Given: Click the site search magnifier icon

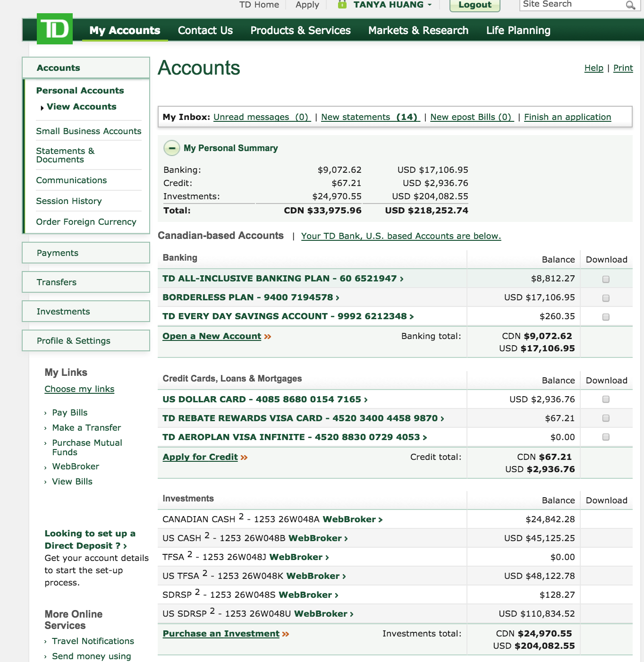Looking at the screenshot, I should click(x=630, y=5).
